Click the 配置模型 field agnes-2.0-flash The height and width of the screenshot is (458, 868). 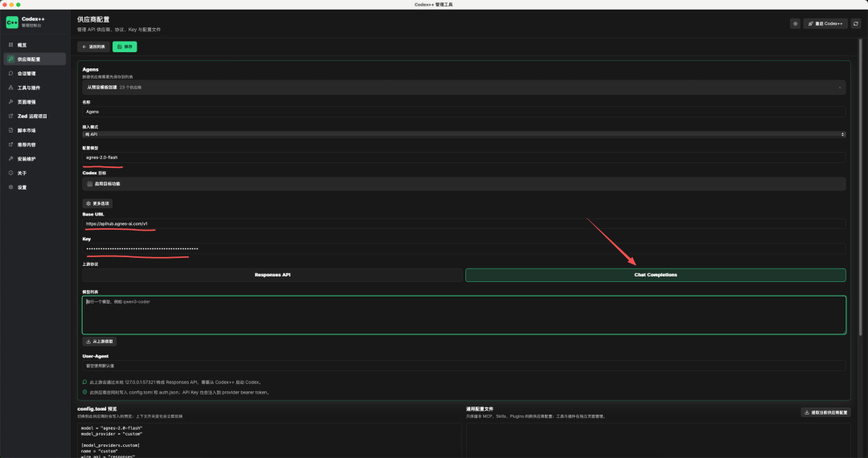pyautogui.click(x=464, y=157)
